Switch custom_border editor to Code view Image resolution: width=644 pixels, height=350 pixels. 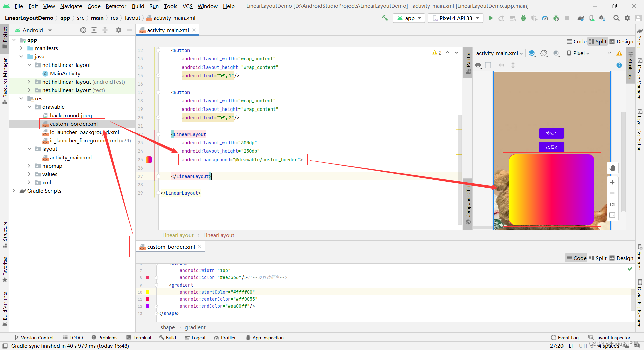[577, 258]
